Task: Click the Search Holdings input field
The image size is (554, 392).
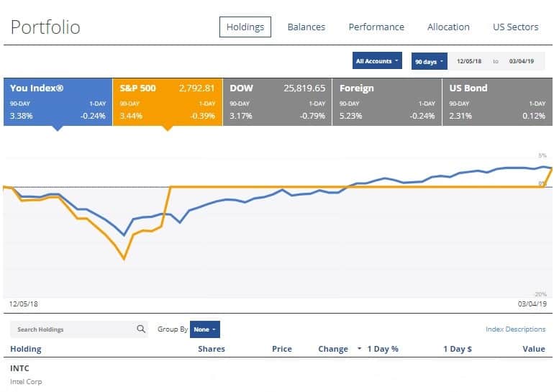Action: click(72, 329)
